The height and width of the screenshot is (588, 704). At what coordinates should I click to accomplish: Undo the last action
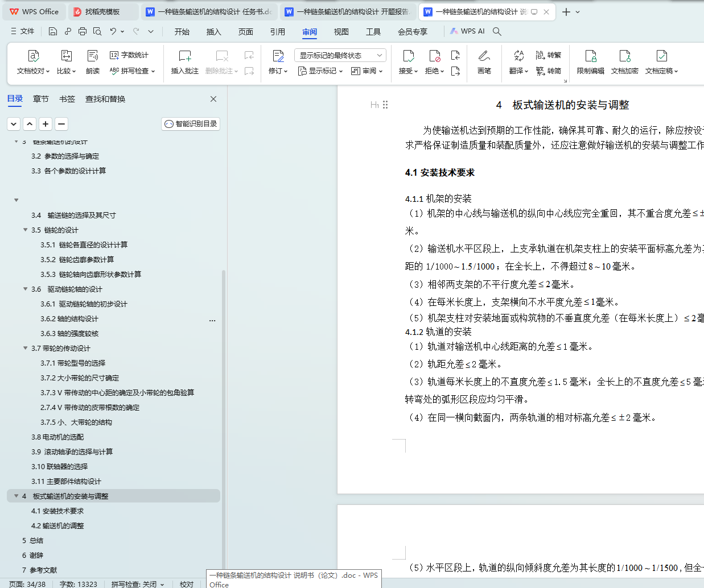point(113,31)
